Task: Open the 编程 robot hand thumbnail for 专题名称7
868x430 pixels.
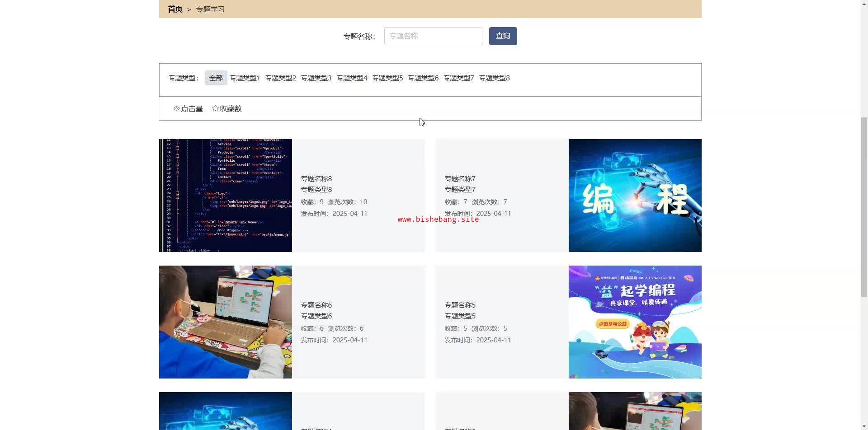Action: (635, 196)
